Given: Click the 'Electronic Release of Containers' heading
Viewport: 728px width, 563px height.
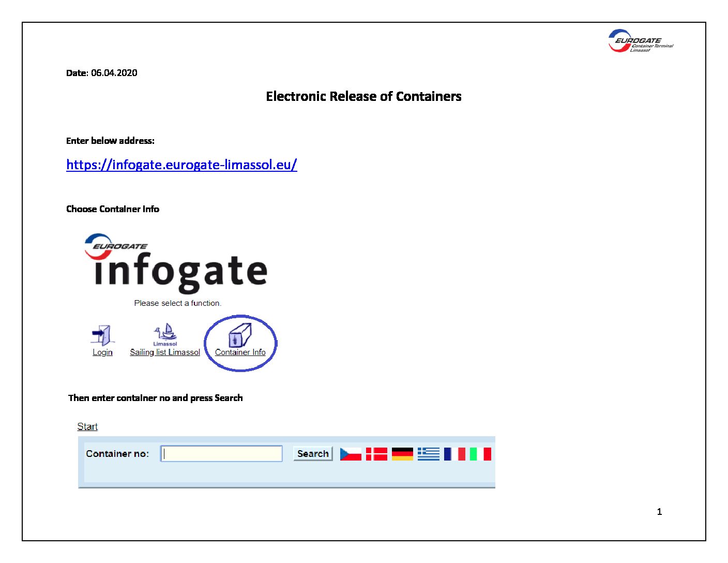Looking at the screenshot, I should [x=363, y=96].
